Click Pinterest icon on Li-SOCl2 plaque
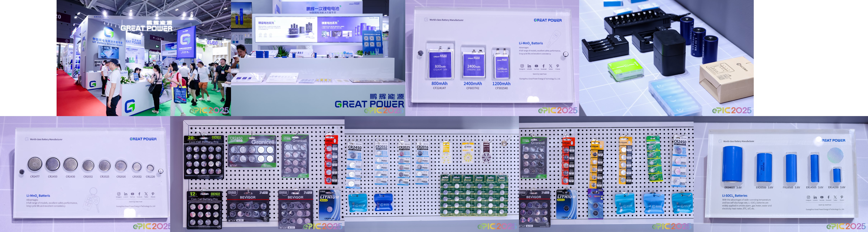The width and height of the screenshot is (868, 232). (842, 197)
